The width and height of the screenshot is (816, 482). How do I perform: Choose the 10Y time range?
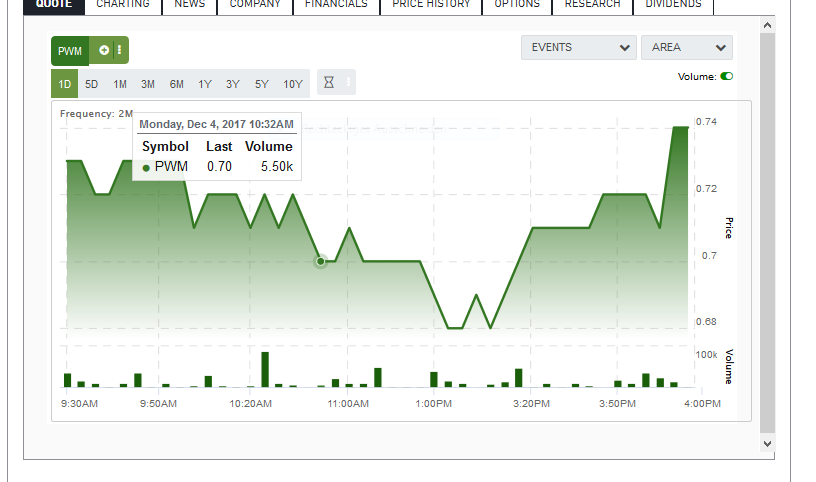[x=292, y=84]
